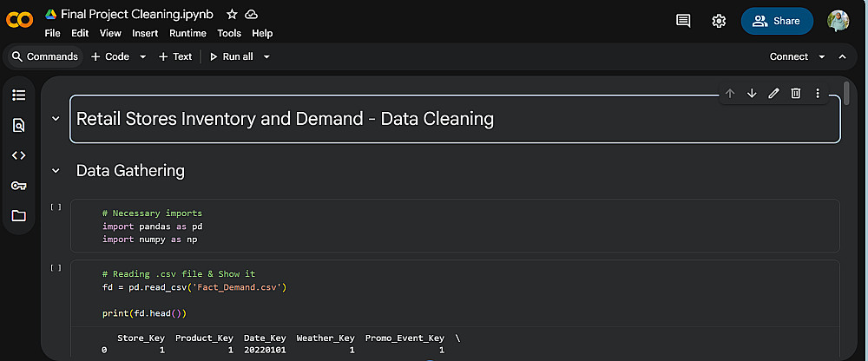Move cell down with the arrow icon
This screenshot has height=361, width=868.
point(752,93)
